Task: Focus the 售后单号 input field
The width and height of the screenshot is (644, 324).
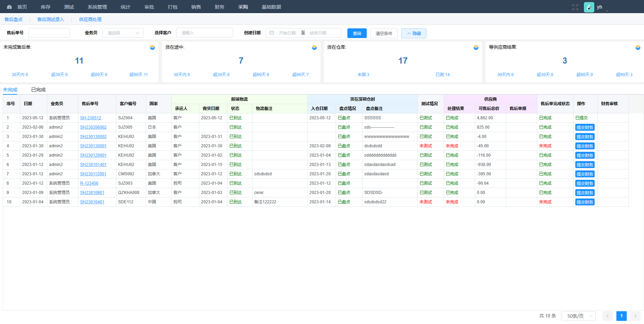Action: pos(49,33)
